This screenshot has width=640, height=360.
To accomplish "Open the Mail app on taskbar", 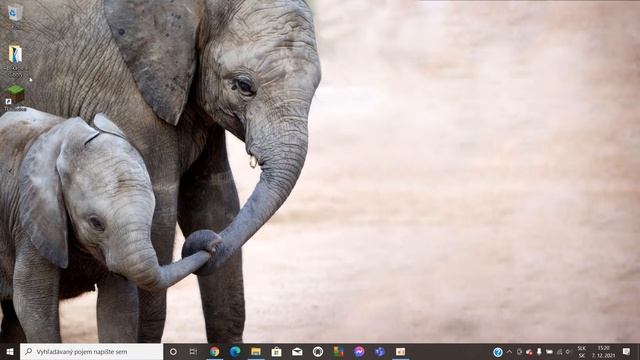I will pyautogui.click(x=297, y=351).
